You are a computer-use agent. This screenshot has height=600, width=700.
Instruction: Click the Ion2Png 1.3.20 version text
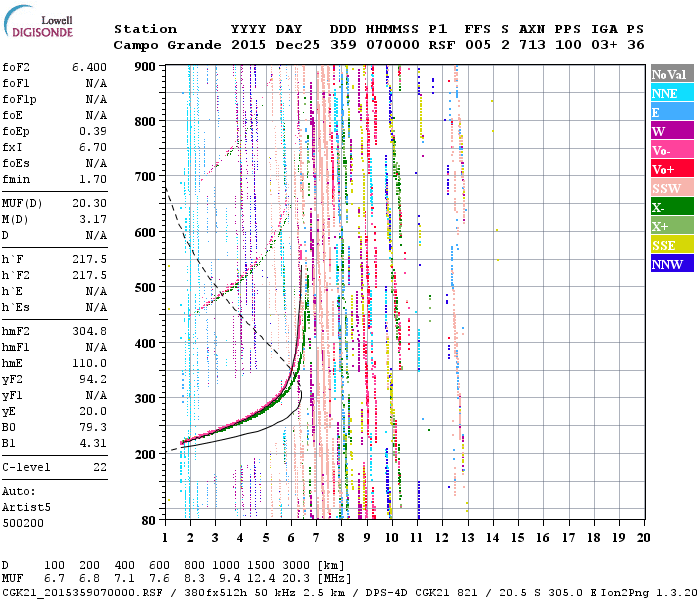(x=650, y=593)
